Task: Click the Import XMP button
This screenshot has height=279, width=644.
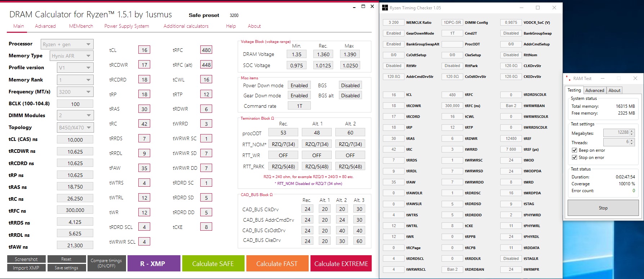Action: pyautogui.click(x=26, y=268)
